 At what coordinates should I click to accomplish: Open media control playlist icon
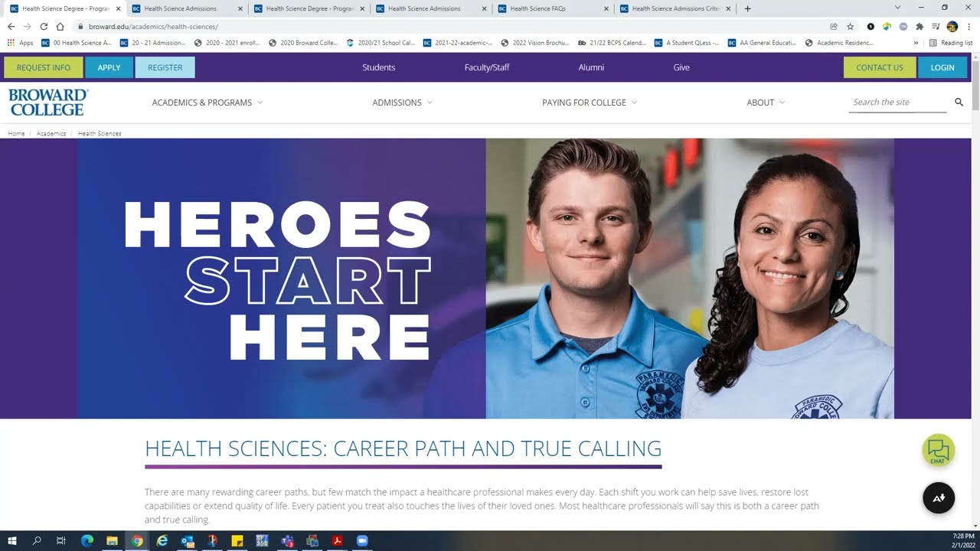tap(936, 26)
